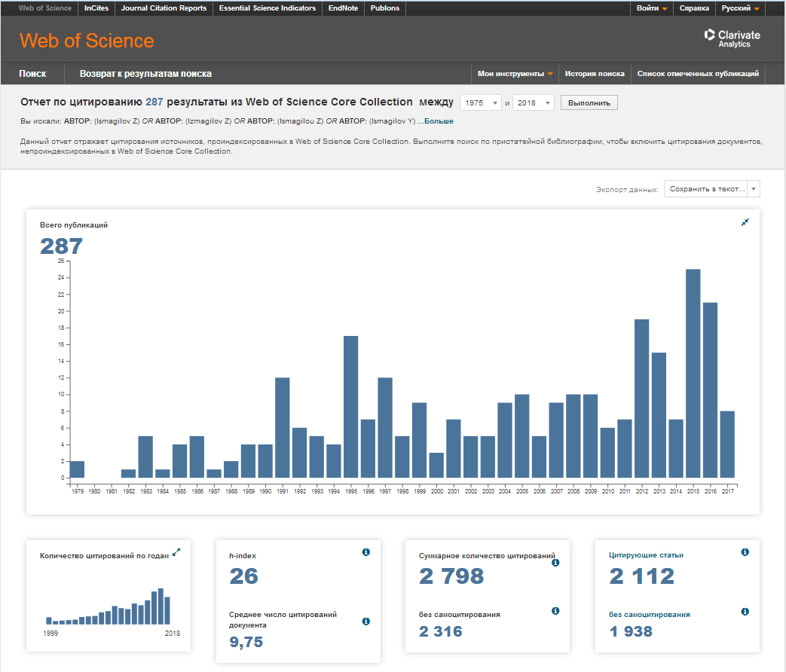Click the total citations value 2 798
Image resolution: width=786 pixels, height=672 pixels.
click(451, 576)
